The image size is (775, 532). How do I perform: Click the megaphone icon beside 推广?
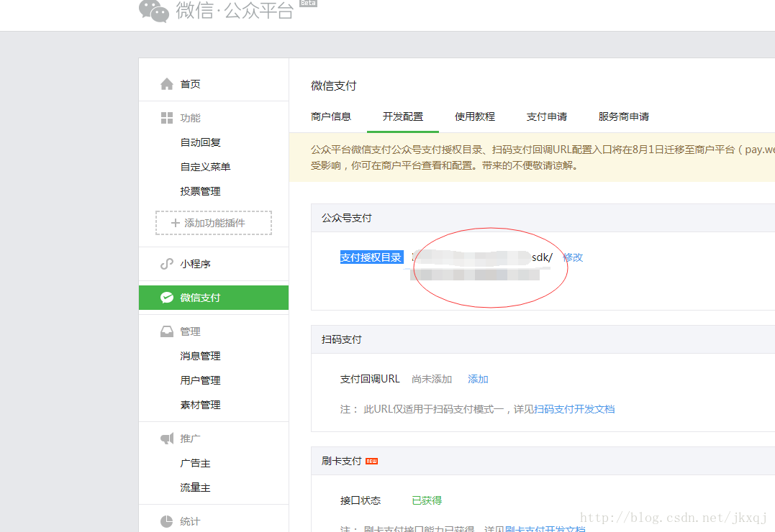point(167,438)
